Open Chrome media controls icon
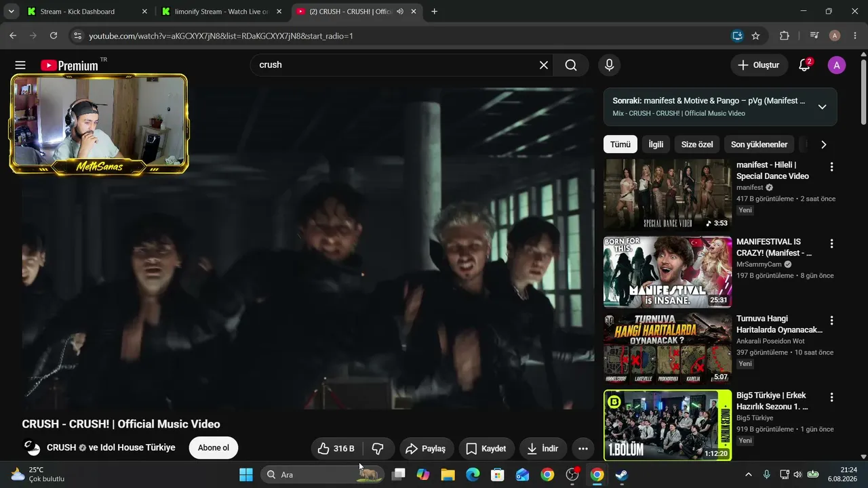This screenshot has height=488, width=868. point(814,36)
